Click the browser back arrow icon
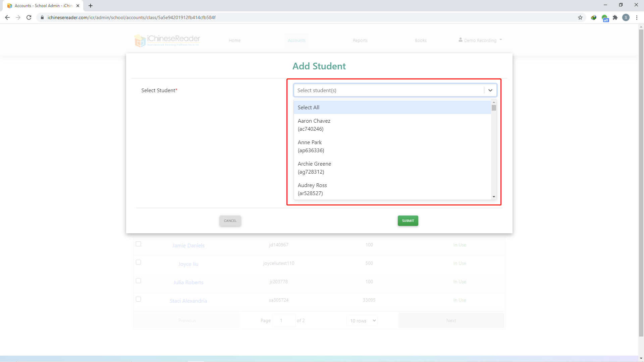Image resolution: width=644 pixels, height=362 pixels. pos(7,17)
